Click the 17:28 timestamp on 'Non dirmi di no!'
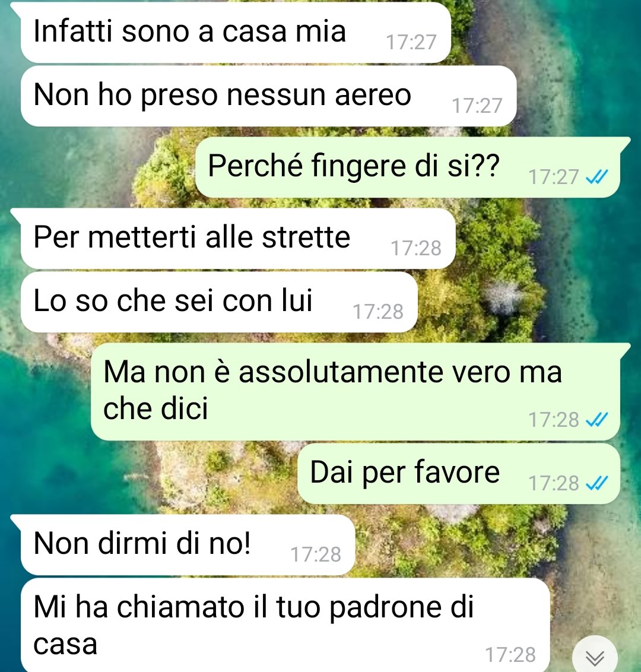641x672 pixels. point(316,554)
